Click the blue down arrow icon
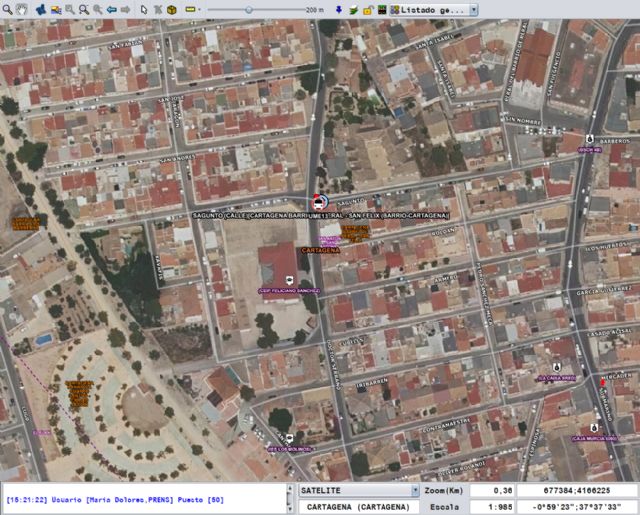640x515 pixels. pyautogui.click(x=339, y=9)
